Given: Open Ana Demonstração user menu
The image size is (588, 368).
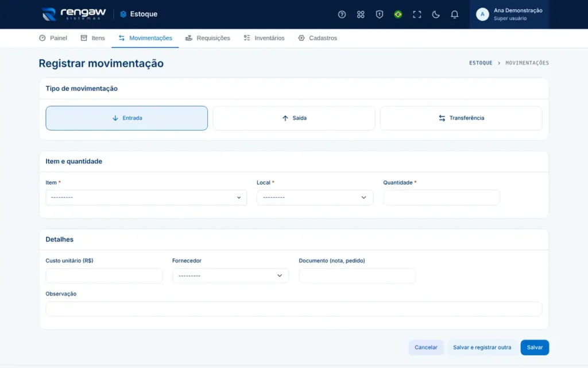Looking at the screenshot, I should (x=509, y=14).
